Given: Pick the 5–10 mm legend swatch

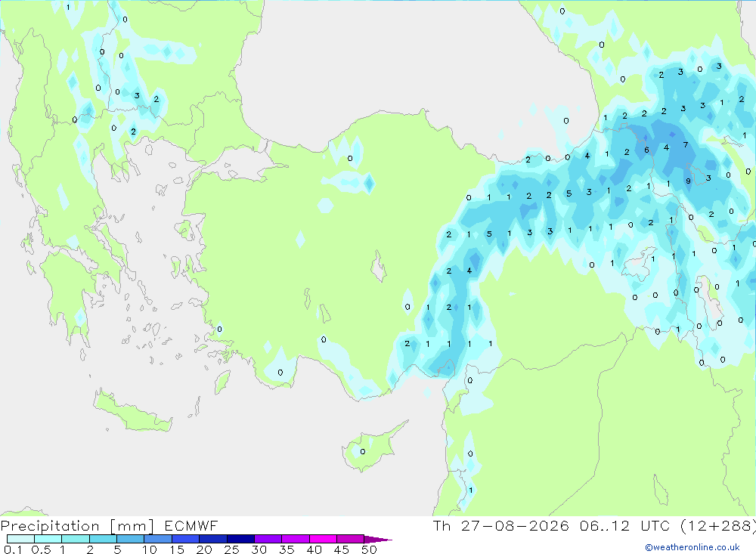Looking at the screenshot, I should coord(131,539).
